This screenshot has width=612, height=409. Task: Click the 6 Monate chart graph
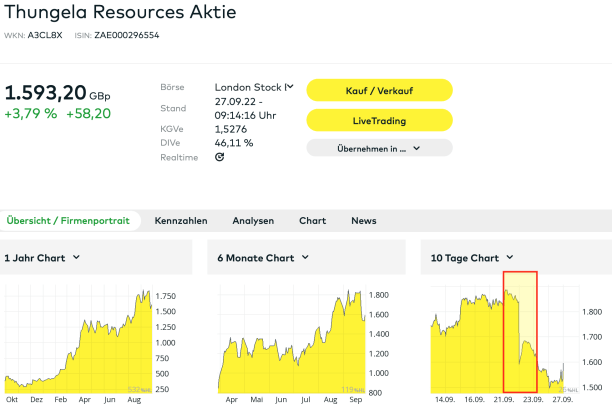pos(292,341)
